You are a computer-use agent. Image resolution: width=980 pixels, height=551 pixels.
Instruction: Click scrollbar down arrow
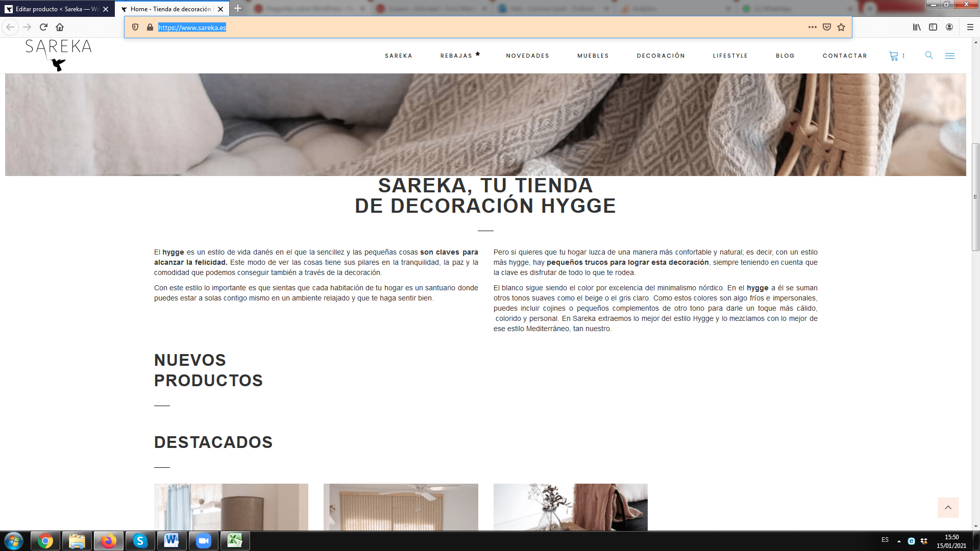point(975,526)
